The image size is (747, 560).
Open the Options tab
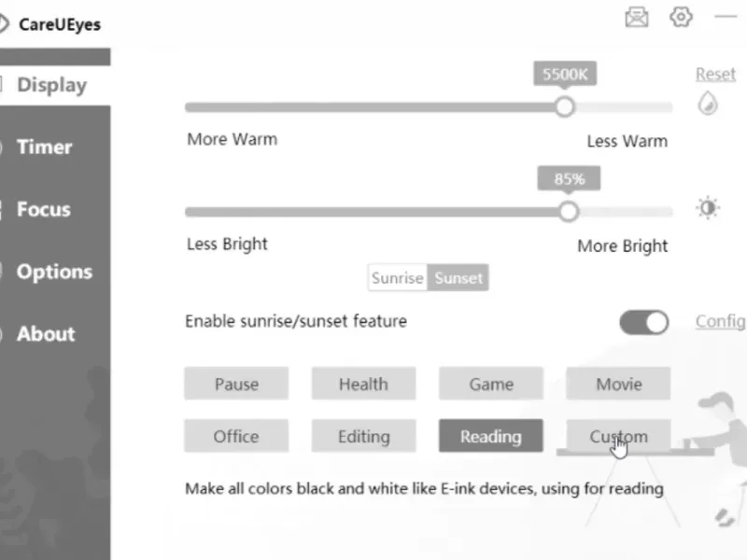click(x=54, y=273)
